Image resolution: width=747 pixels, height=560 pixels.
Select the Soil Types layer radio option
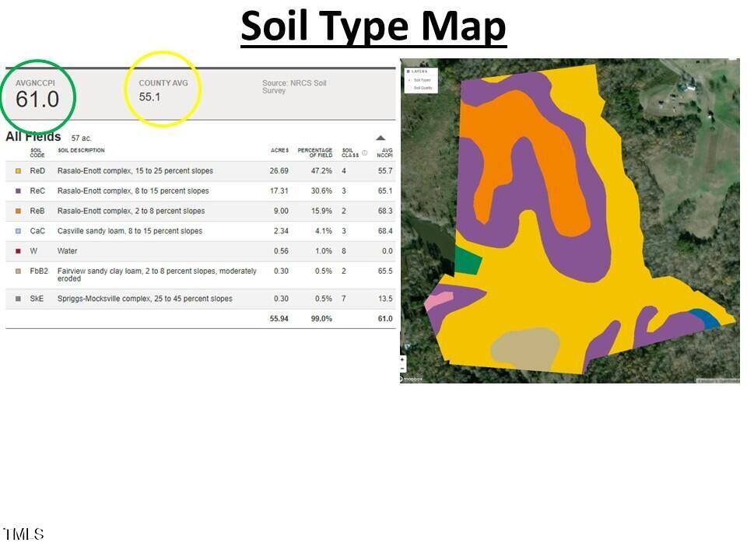409,80
